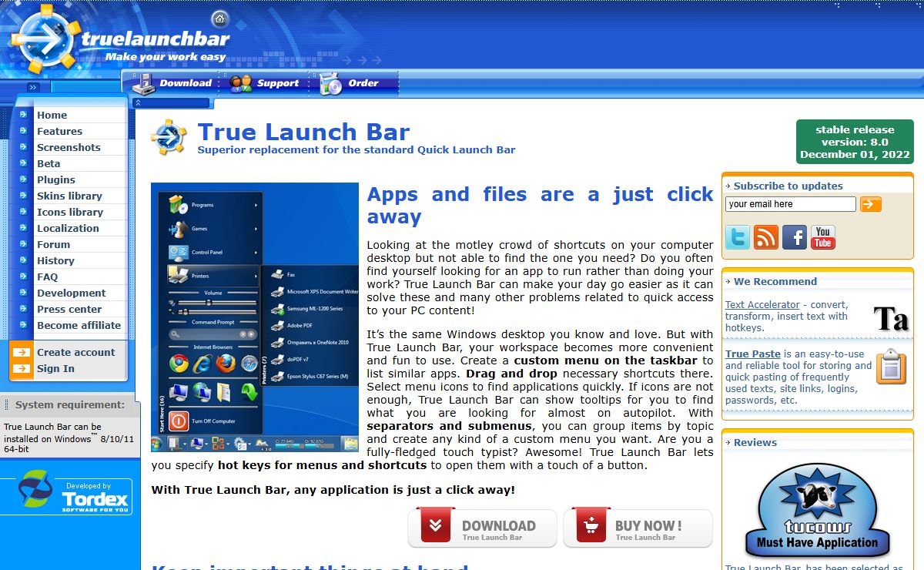The width and height of the screenshot is (924, 570).
Task: Click the stable release version 8.0 box
Action: tap(855, 142)
